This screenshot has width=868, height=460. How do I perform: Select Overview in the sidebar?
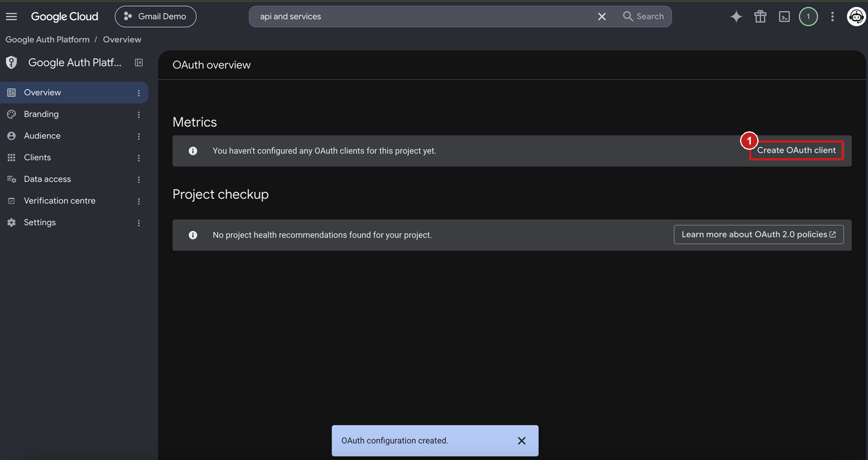pyautogui.click(x=74, y=92)
